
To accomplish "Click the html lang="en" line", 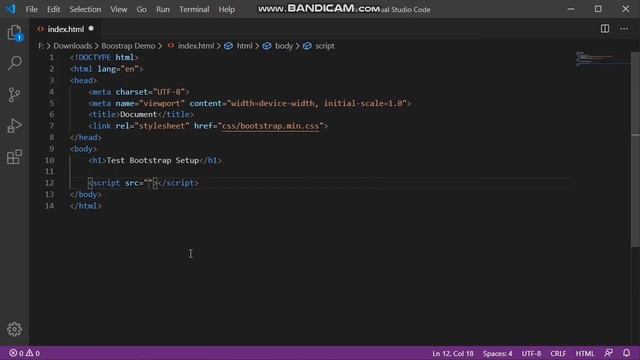I will 107,69.
